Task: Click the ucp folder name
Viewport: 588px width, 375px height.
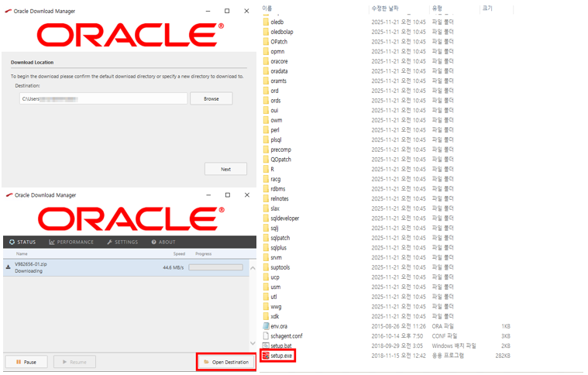Action: click(x=275, y=277)
